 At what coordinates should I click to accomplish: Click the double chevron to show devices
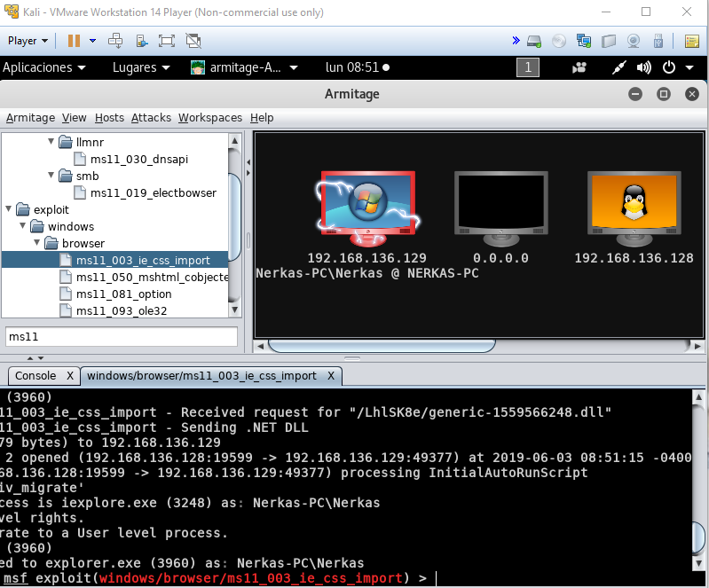pyautogui.click(x=516, y=41)
